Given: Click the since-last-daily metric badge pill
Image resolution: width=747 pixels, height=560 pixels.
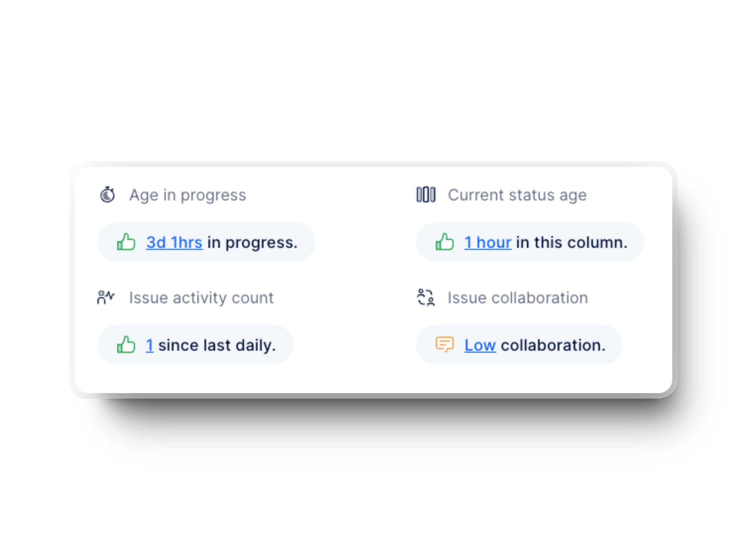Looking at the screenshot, I should coord(195,345).
